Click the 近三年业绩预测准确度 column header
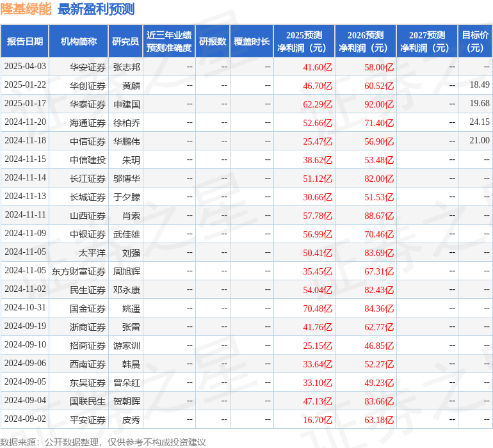The height and width of the screenshot is (448, 493). 169,41
